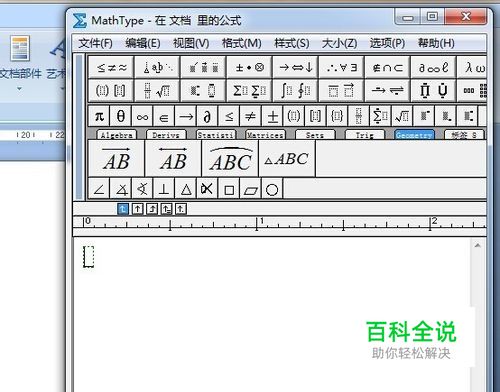Insert the parallelogram symbol
The height and width of the screenshot is (392, 500).
click(251, 189)
